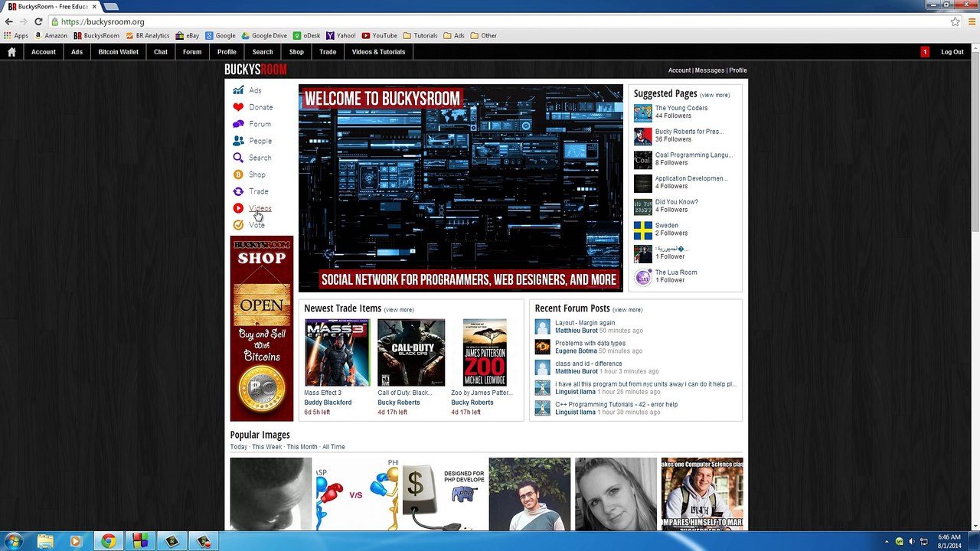Open the Shop bitcoin icon in sidebar
The image size is (980, 551).
(x=238, y=174)
